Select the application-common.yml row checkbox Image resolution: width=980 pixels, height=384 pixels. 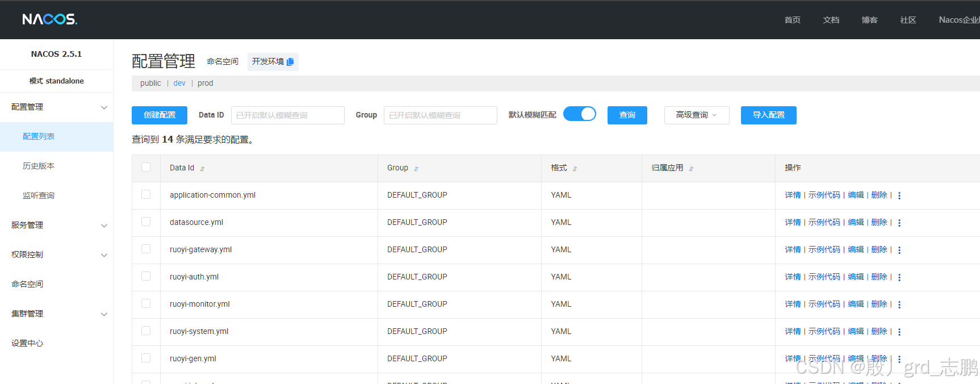(x=146, y=194)
